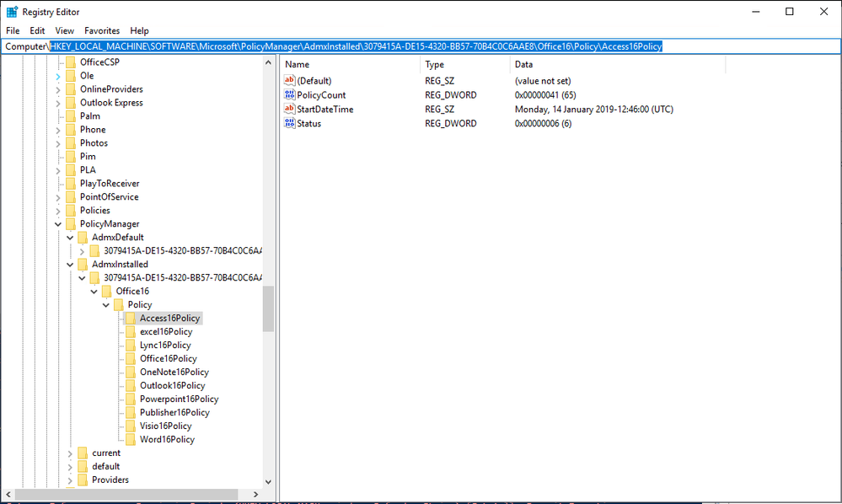This screenshot has width=842, height=504.
Task: Click the Policies folder icon
Action: coord(71,211)
